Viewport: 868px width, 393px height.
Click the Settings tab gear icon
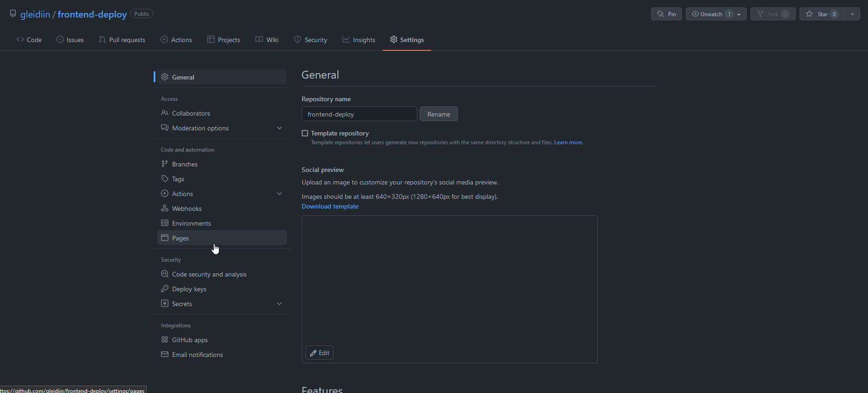[x=394, y=39]
